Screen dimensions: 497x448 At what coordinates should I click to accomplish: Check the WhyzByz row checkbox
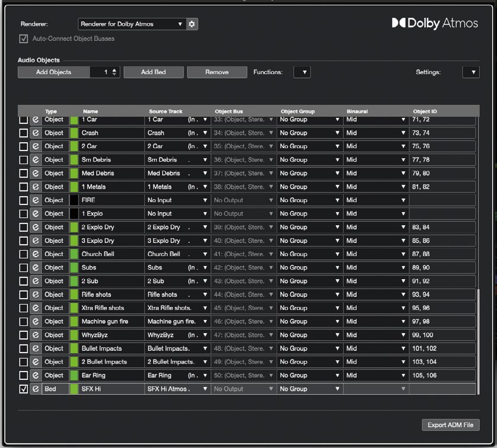click(24, 335)
